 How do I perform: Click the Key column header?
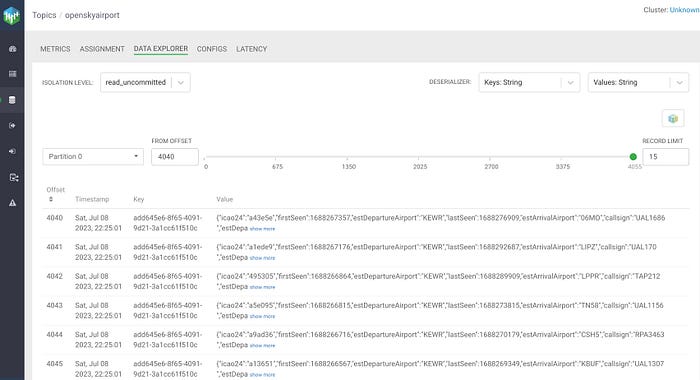point(138,199)
